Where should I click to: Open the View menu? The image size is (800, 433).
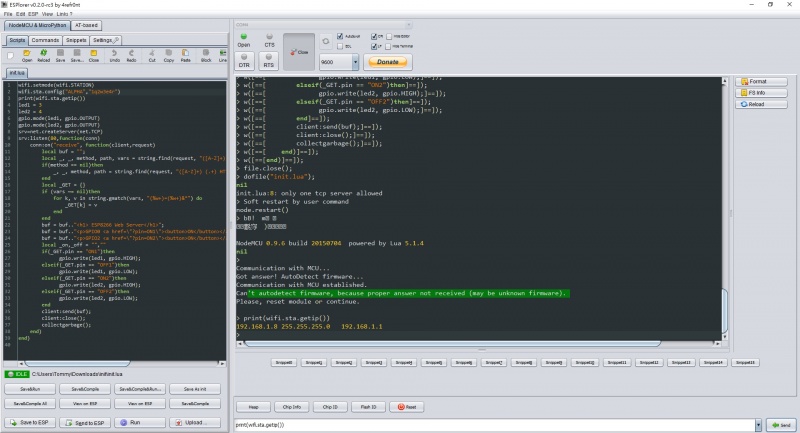47,14
